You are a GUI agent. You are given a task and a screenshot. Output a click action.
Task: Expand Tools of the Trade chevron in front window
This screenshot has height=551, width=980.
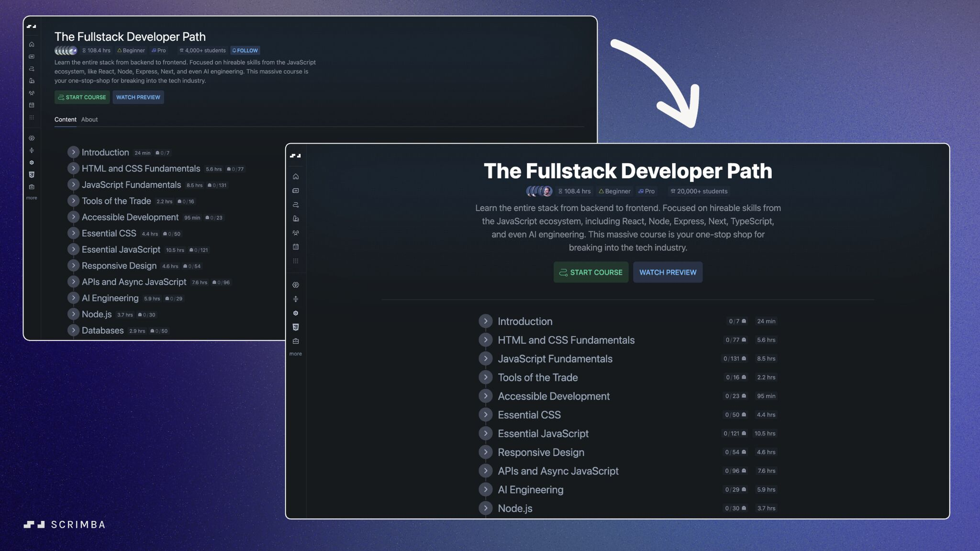(x=485, y=377)
